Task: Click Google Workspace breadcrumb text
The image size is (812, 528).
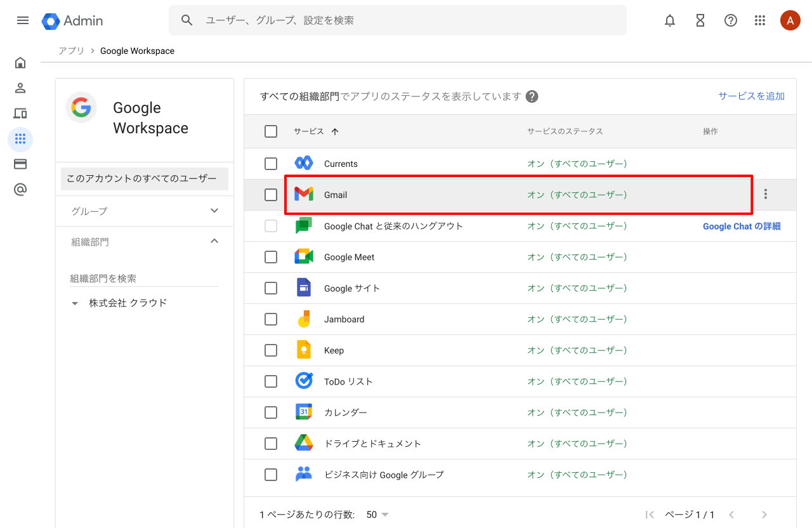Action: pyautogui.click(x=137, y=51)
